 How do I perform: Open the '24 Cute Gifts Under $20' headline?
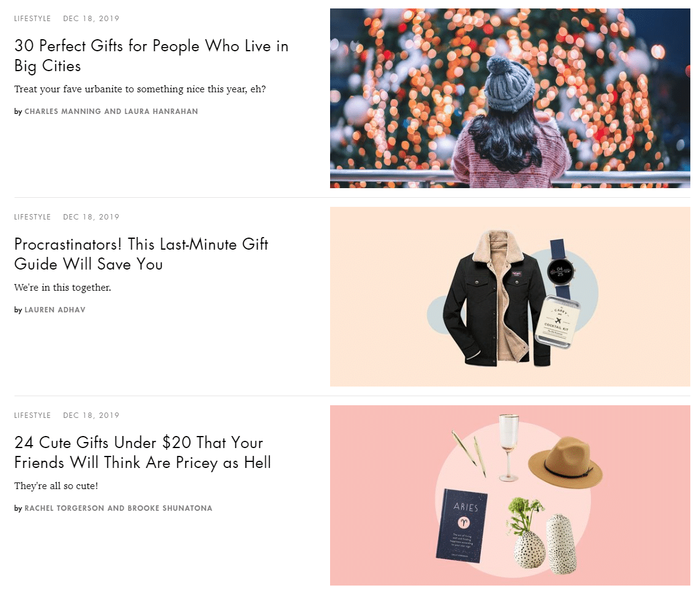click(142, 452)
